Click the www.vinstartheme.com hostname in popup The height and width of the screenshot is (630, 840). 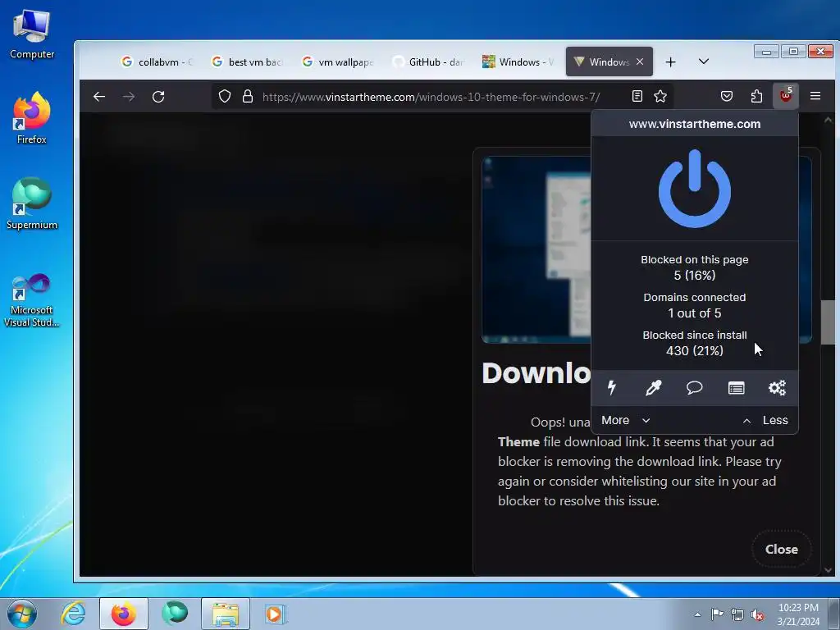(x=694, y=124)
